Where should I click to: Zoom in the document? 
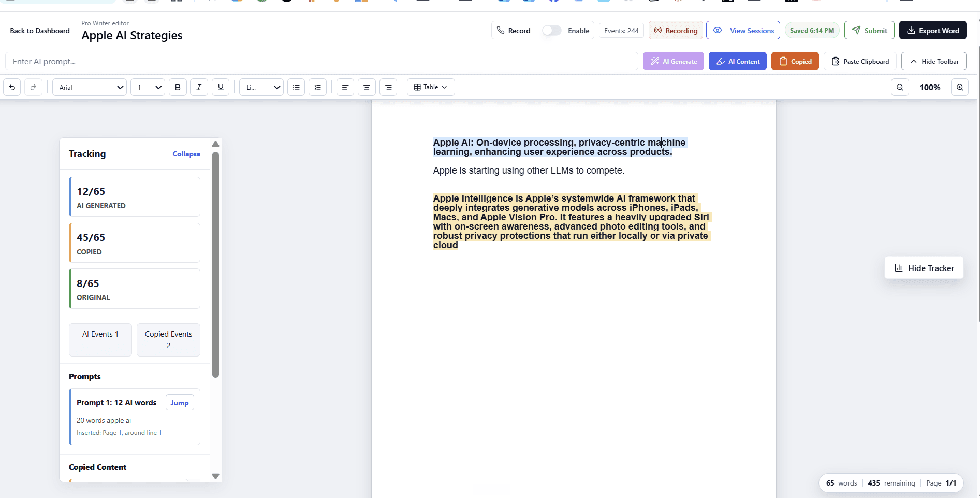[960, 87]
